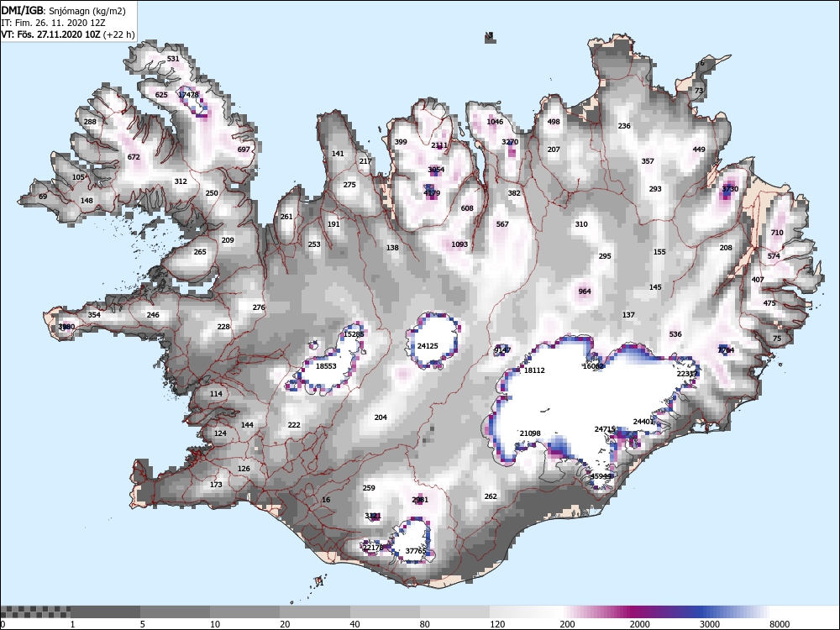
Task: Click the snow value 964
Action: tap(585, 291)
